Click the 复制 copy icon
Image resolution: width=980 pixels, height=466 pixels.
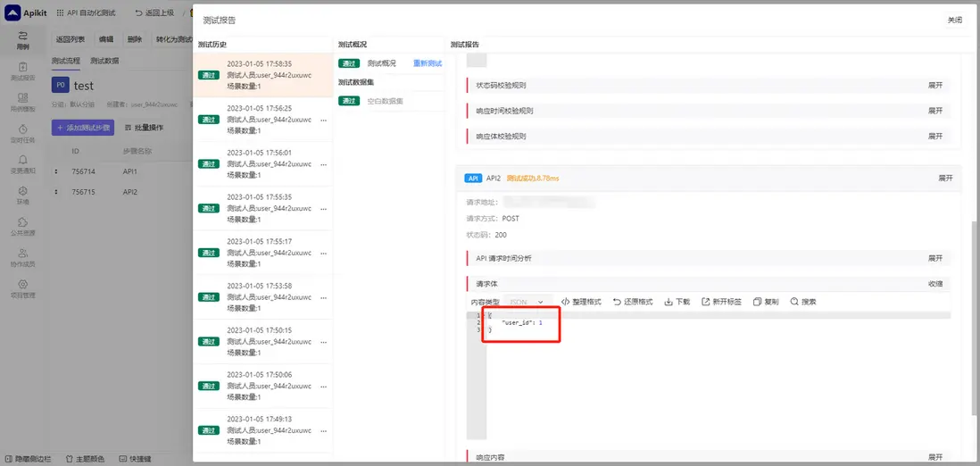tap(757, 302)
